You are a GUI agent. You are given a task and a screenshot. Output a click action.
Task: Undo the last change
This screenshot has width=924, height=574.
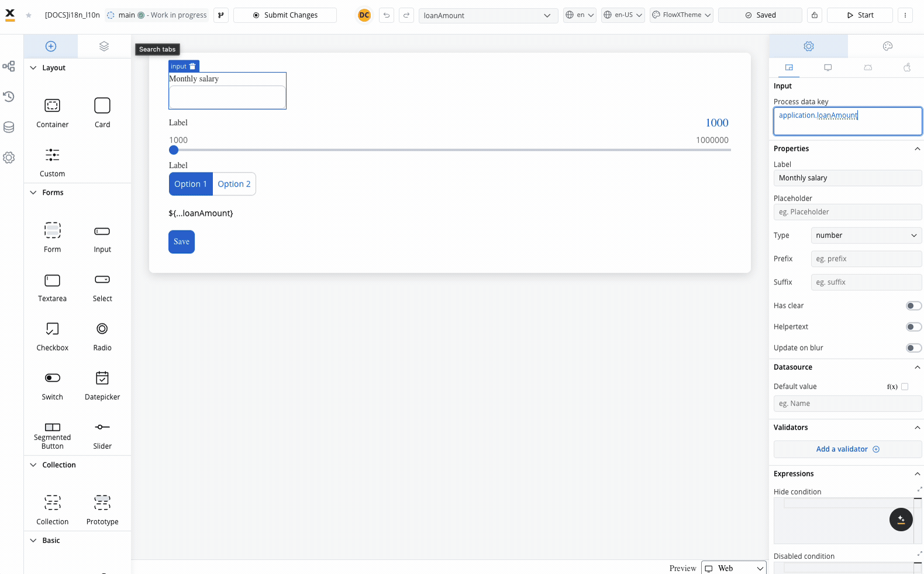387,15
